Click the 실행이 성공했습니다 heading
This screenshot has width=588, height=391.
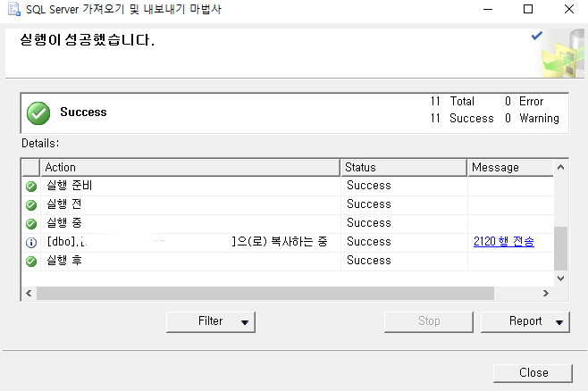tap(87, 39)
